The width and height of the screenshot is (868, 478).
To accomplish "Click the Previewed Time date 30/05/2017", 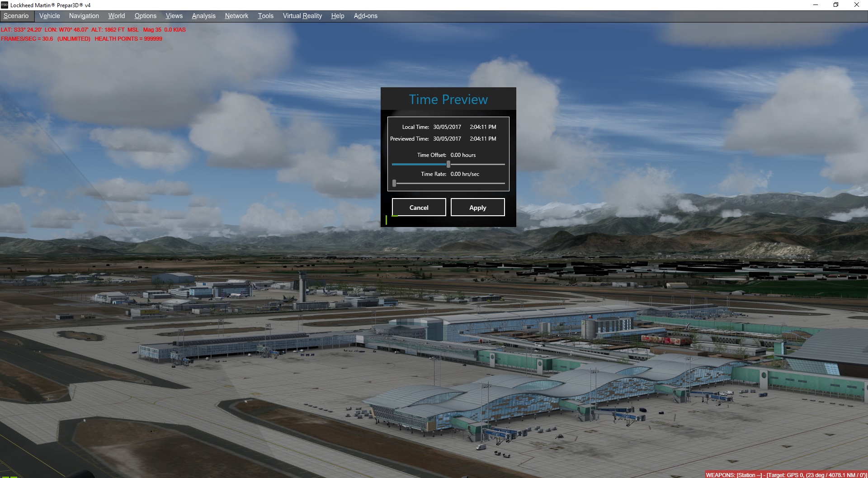I will [x=447, y=139].
